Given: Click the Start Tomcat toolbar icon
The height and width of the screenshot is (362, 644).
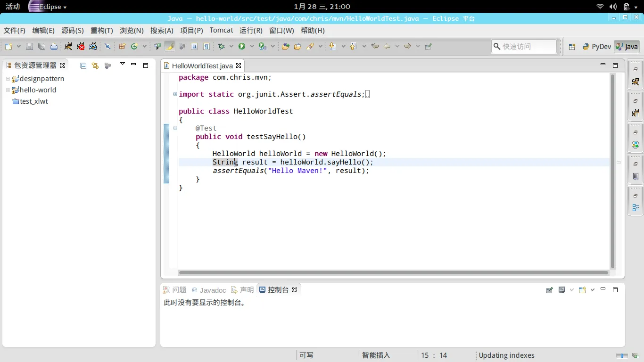Looking at the screenshot, I should coord(68,46).
